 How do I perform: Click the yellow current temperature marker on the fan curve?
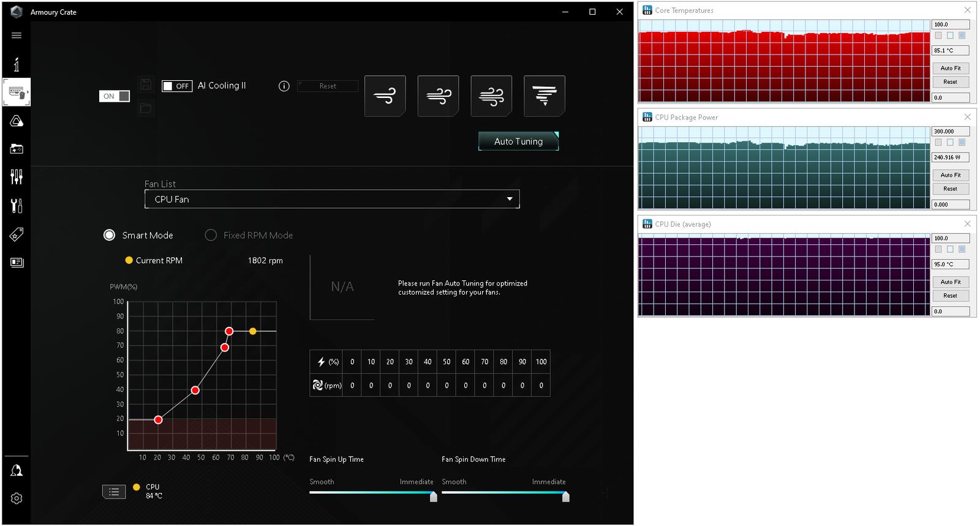(253, 331)
